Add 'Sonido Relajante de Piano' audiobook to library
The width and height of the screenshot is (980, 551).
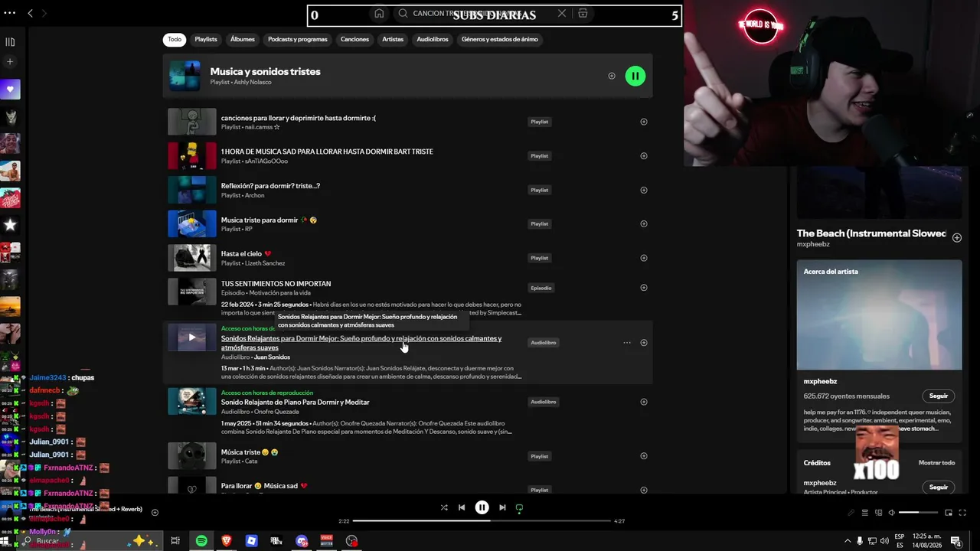point(644,402)
